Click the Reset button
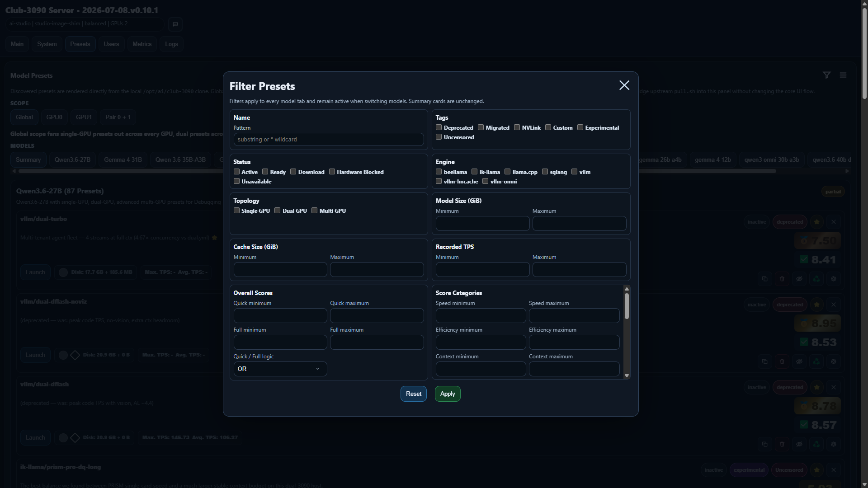Viewport: 868px width, 488px height. [x=414, y=394]
